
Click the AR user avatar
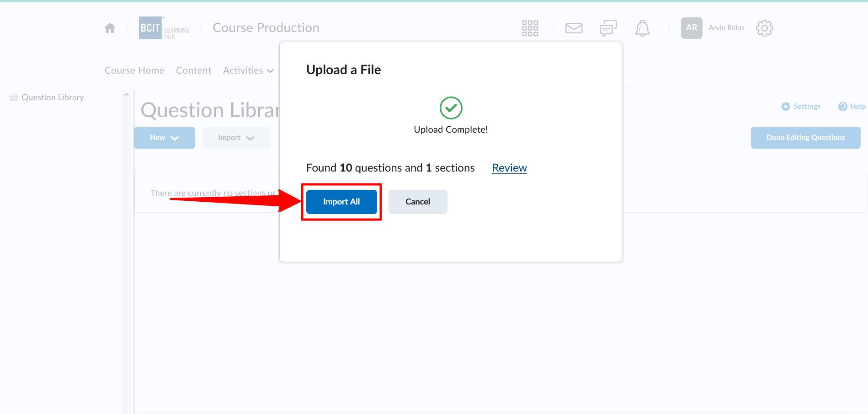[x=691, y=28]
